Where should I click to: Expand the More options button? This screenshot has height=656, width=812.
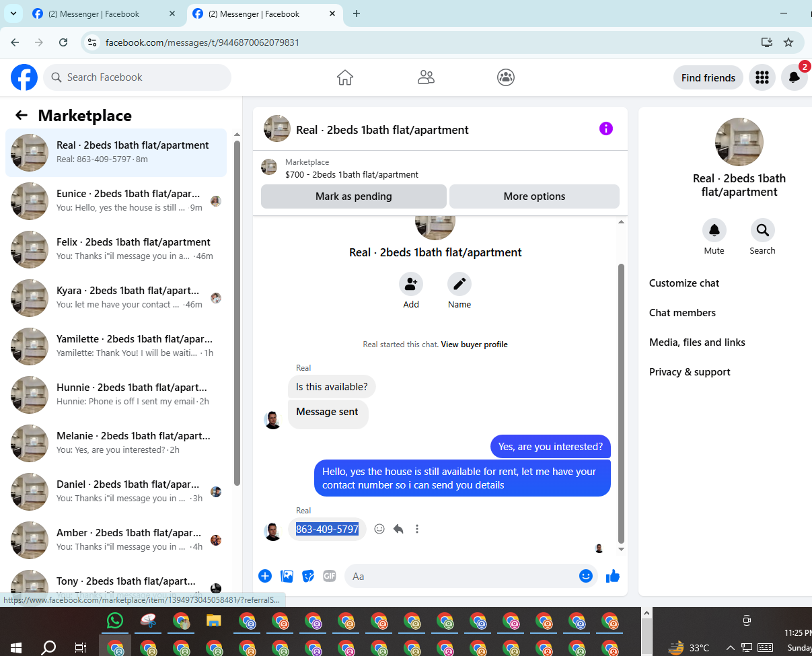[534, 196]
